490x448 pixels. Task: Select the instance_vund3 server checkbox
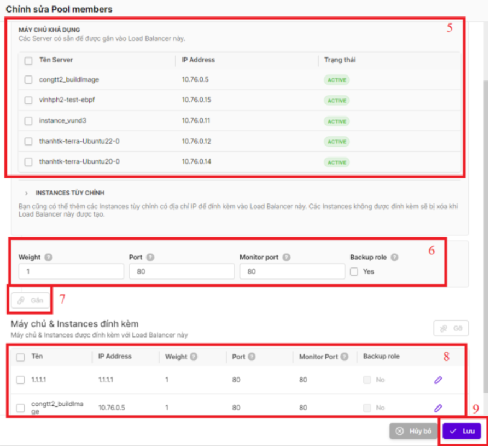point(28,121)
